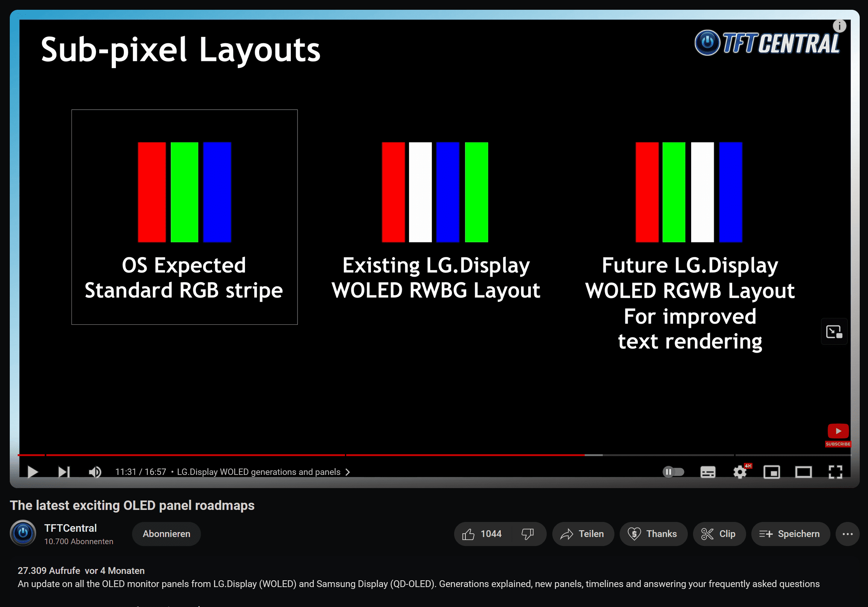Click the skip-next track icon

click(64, 471)
